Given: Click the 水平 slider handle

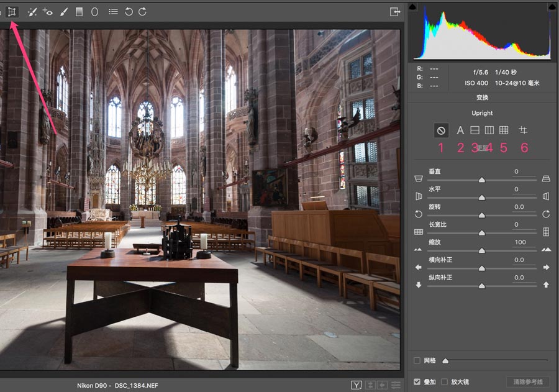Looking at the screenshot, I should [481, 198].
